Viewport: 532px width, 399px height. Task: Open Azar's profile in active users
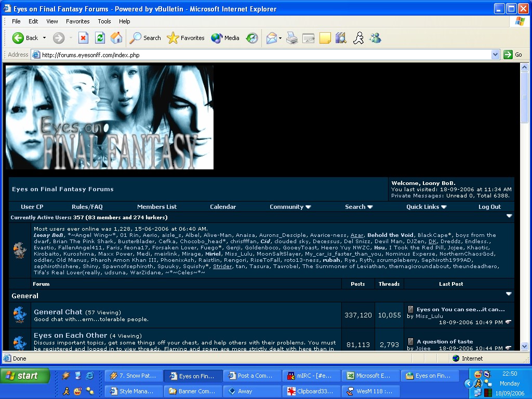point(356,235)
